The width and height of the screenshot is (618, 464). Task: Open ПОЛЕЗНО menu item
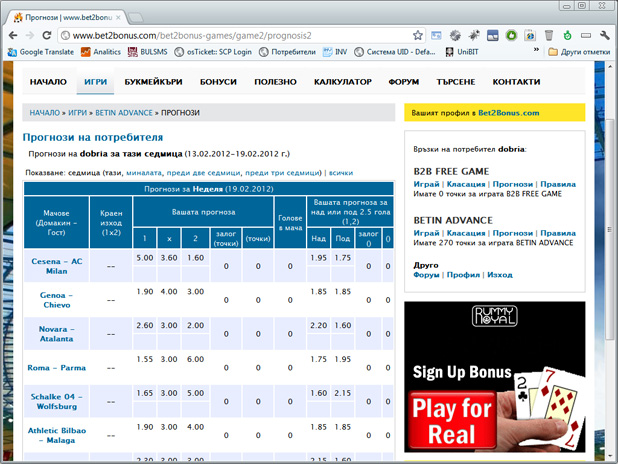(x=275, y=82)
